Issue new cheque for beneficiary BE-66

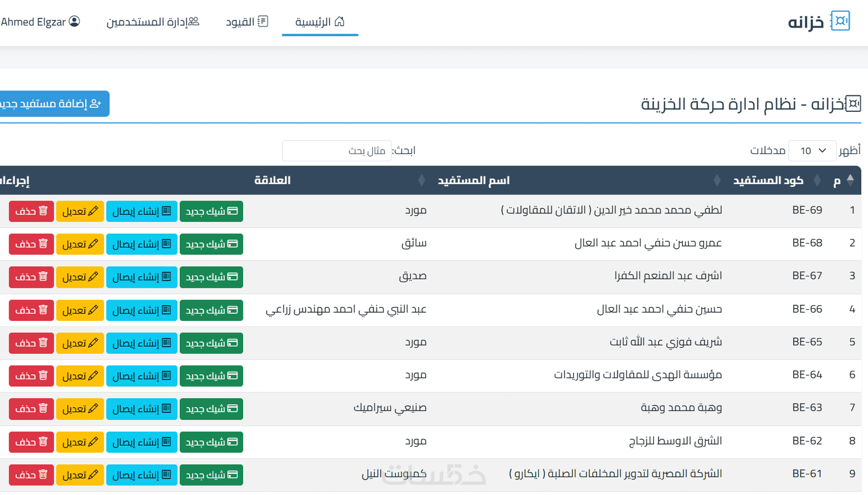tap(211, 310)
